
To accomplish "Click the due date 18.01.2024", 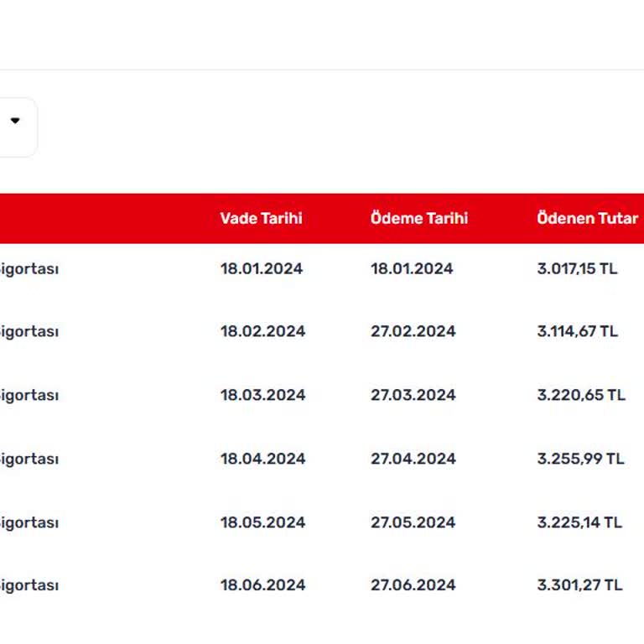I will coord(261,269).
